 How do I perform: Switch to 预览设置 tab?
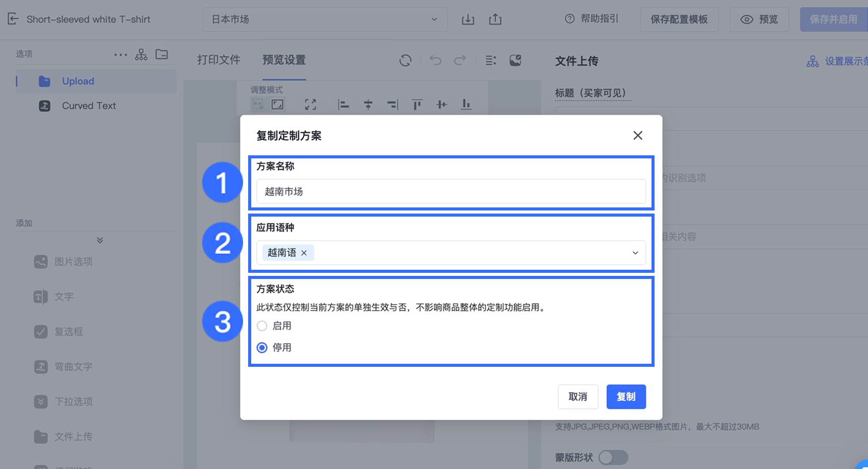pos(284,60)
